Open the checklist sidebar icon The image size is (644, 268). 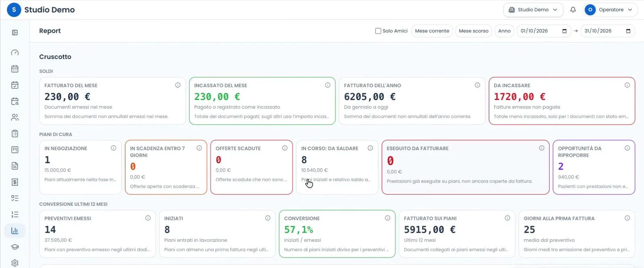coord(15,198)
